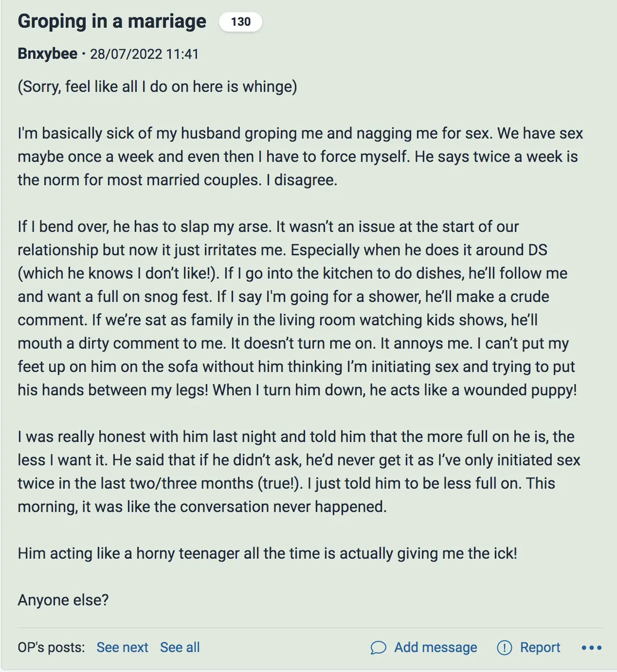Click the line starting "Him acting like"

point(267,553)
